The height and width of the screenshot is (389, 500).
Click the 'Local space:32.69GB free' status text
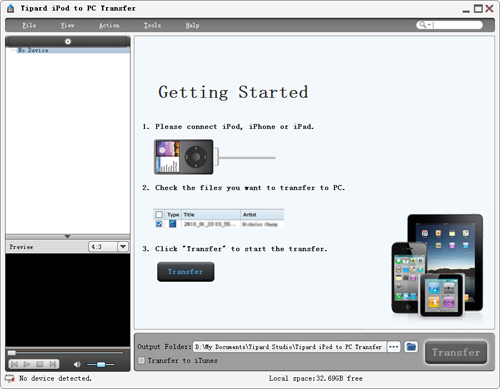pyautogui.click(x=316, y=378)
